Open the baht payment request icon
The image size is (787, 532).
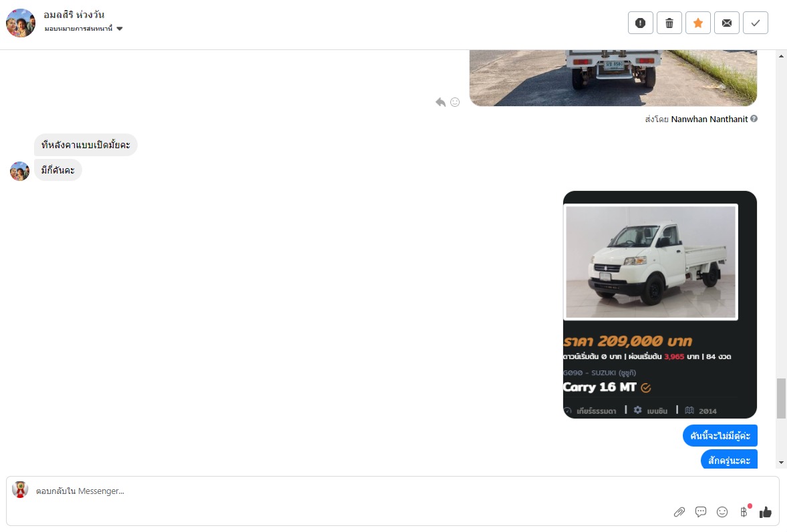tap(744, 512)
